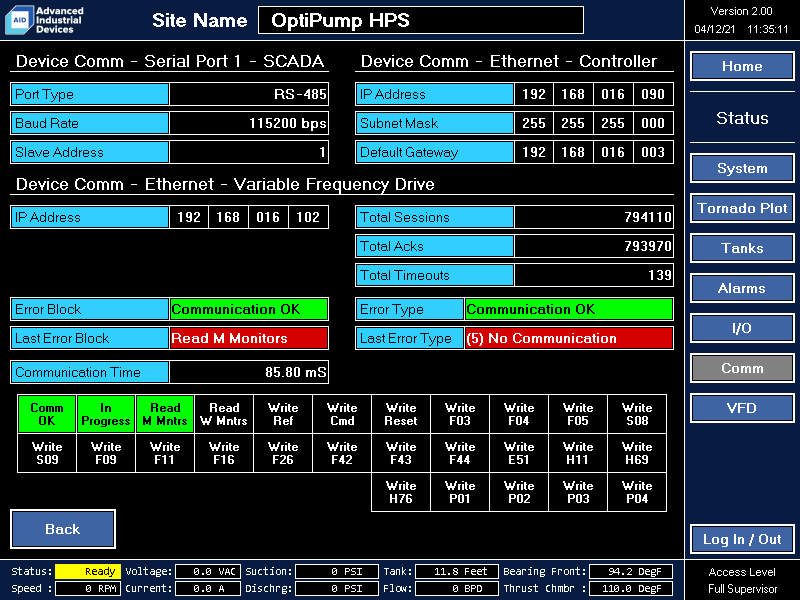Click the Write Reset status cell
Viewport: 800px width, 600px height.
click(x=401, y=414)
